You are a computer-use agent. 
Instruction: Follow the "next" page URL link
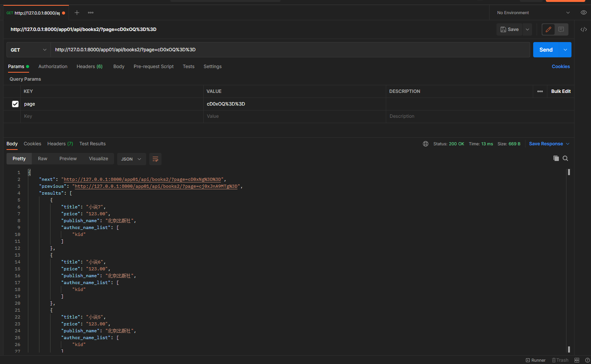click(142, 179)
